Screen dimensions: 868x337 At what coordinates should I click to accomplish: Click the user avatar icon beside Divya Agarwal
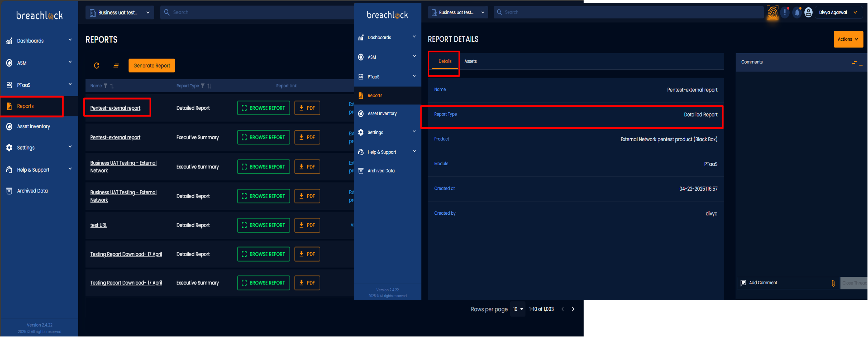pyautogui.click(x=808, y=12)
